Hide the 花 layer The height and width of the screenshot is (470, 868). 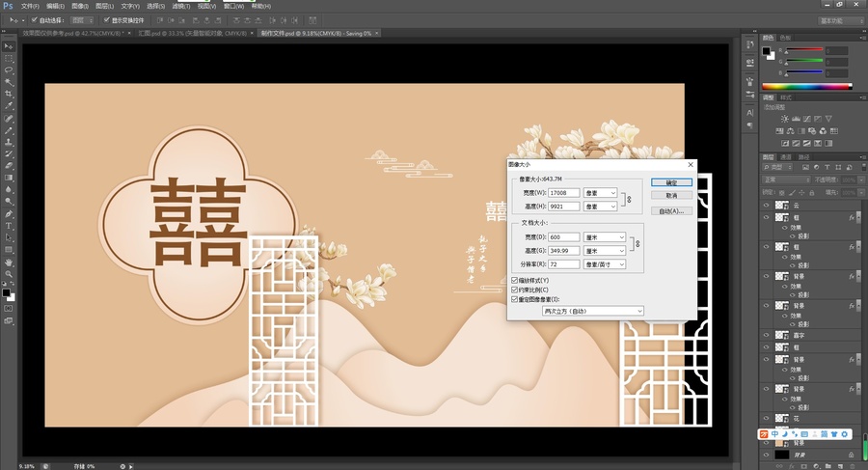[x=766, y=419]
